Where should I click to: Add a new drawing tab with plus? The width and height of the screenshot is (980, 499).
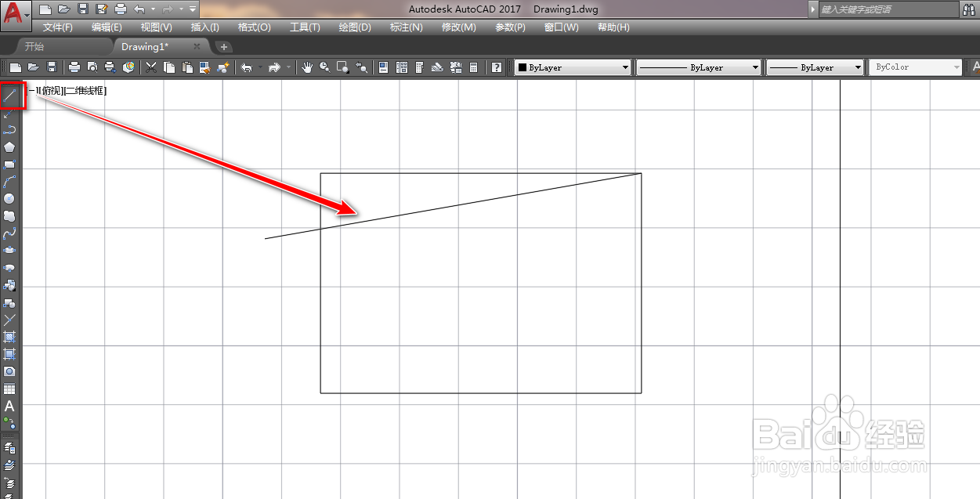tap(223, 47)
